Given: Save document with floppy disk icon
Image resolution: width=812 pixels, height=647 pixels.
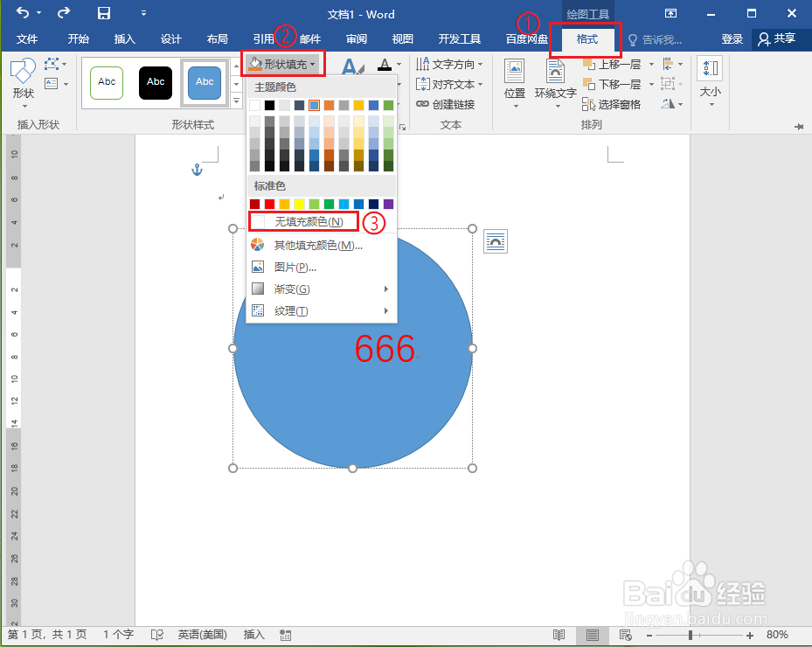Looking at the screenshot, I should point(104,13).
